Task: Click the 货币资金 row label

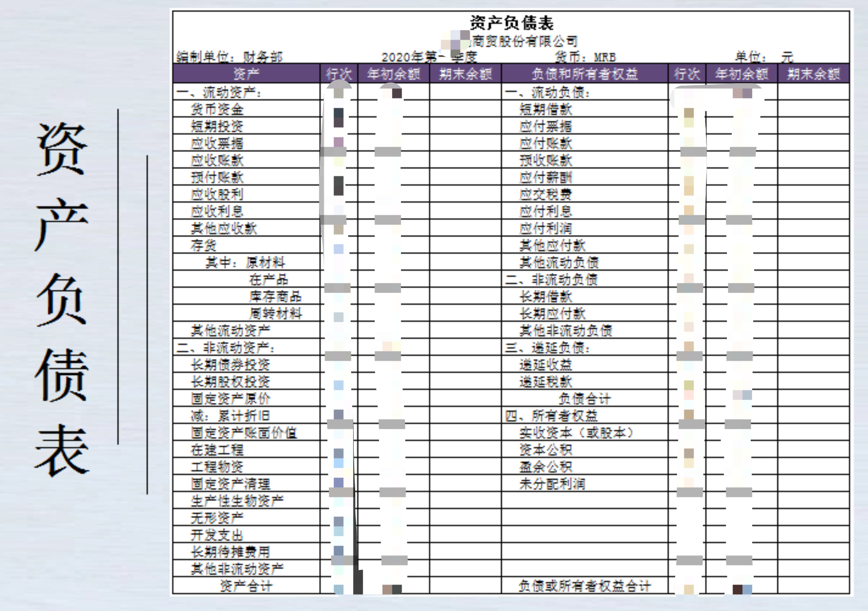Action: coord(217,109)
